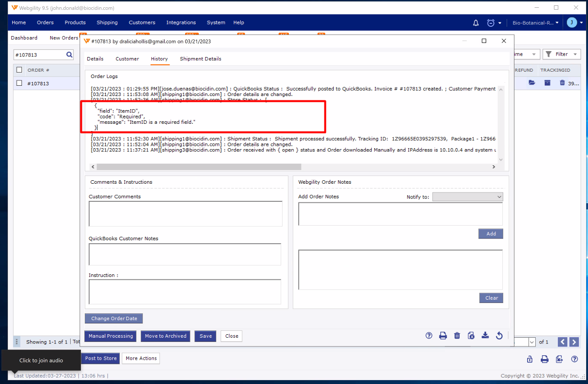Click the funnel Filter button
Screen dimensions: 588x384
coord(562,55)
